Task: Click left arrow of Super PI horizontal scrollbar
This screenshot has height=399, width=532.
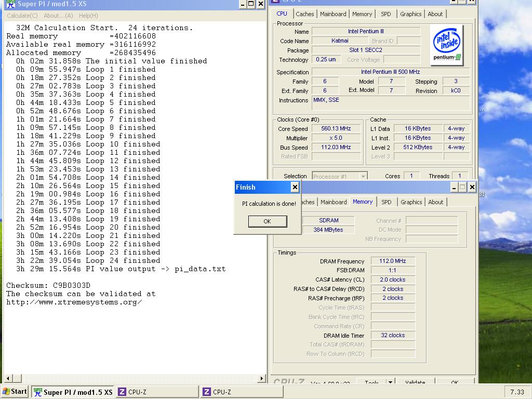Action: pyautogui.click(x=8, y=378)
